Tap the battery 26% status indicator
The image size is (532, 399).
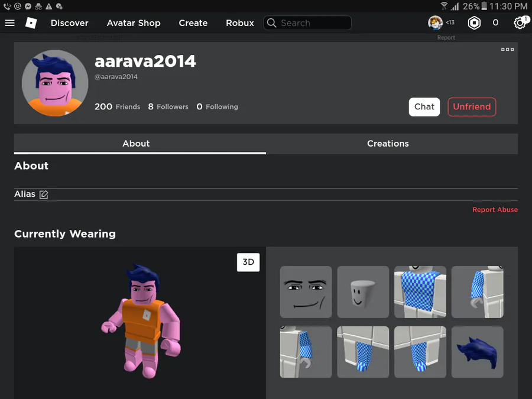[475, 6]
